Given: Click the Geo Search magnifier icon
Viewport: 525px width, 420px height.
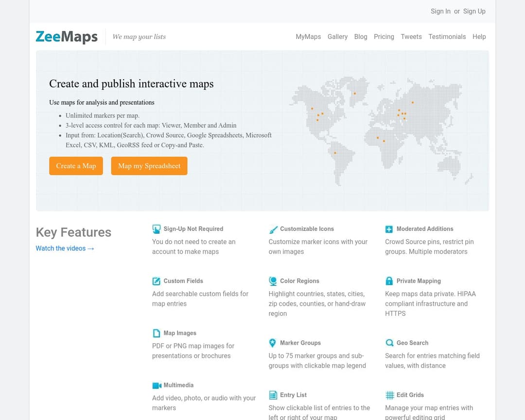Looking at the screenshot, I should click(389, 343).
